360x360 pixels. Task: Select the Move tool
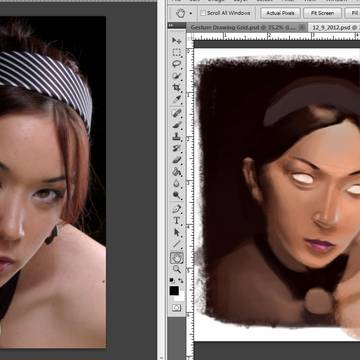coord(177,41)
